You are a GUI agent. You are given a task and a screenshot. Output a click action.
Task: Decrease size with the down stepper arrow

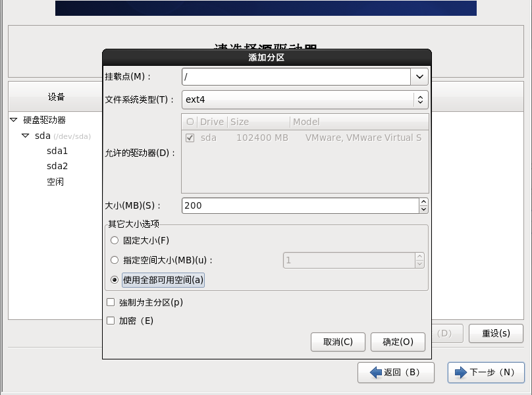(x=423, y=209)
